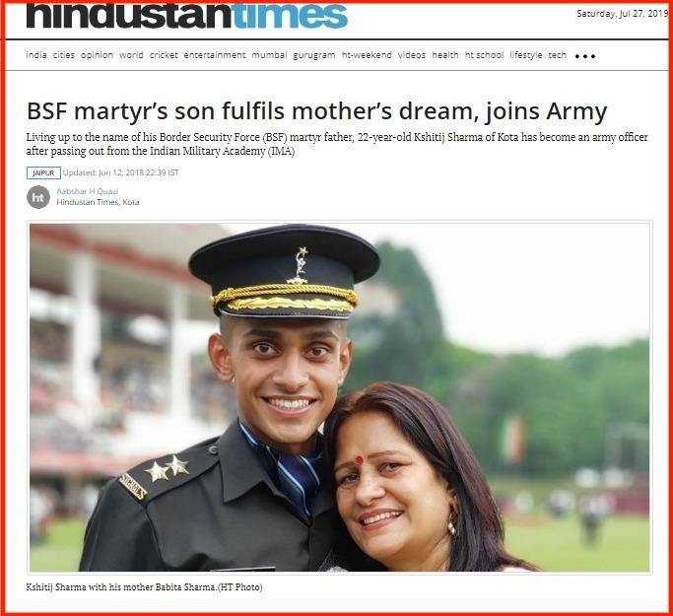Click the article photo of Kshitij Sharma
The width and height of the screenshot is (673, 616).
pos(340,397)
